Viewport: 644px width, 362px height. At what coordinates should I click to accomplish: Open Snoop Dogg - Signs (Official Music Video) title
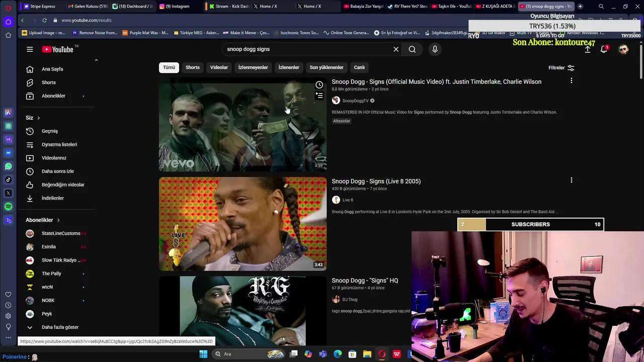tap(436, 81)
